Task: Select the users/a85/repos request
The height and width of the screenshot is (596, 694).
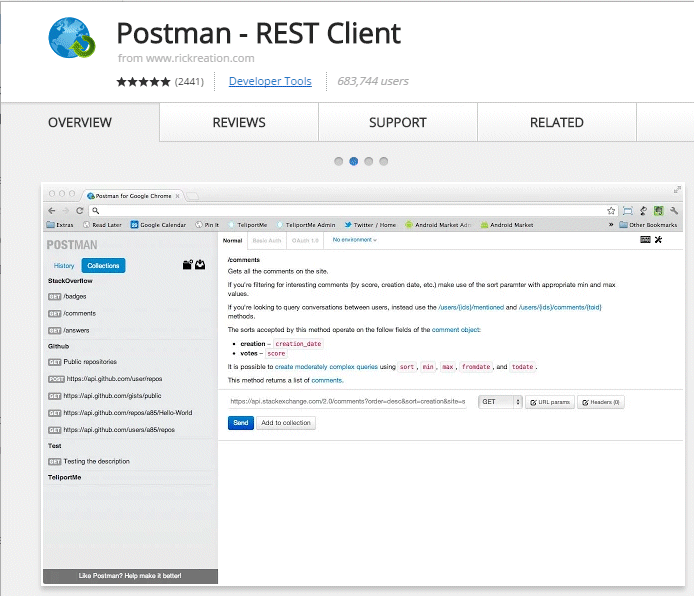Action: (x=111, y=430)
